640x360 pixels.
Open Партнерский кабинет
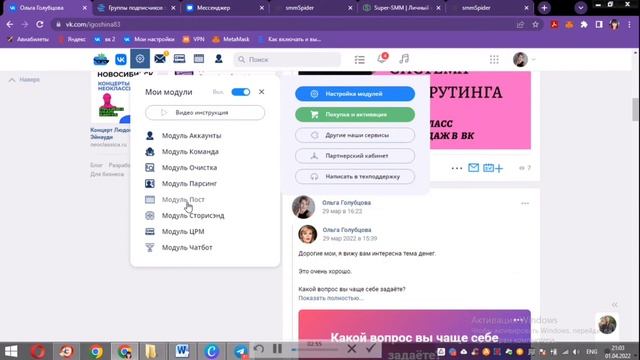click(x=355, y=156)
